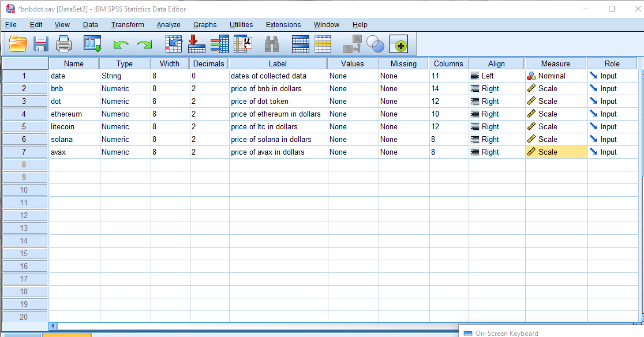Click the Nominal measure icon for date
Image resolution: width=644 pixels, height=337 pixels.
[531, 76]
